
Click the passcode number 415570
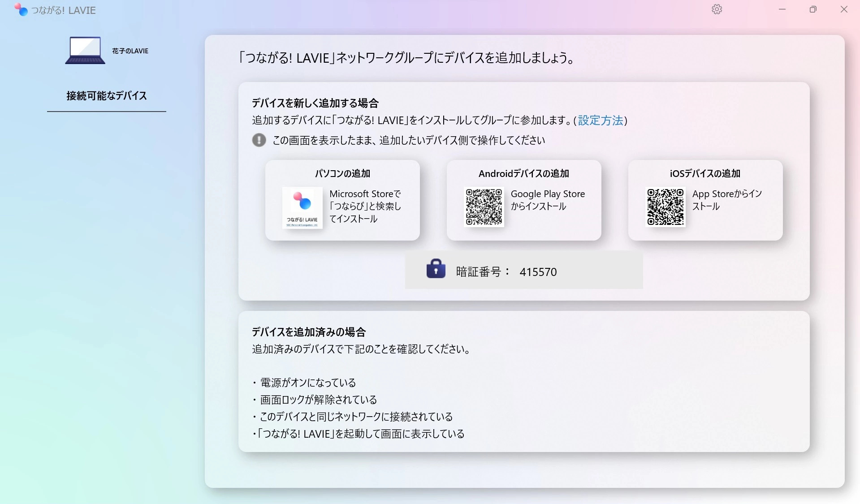coord(538,272)
